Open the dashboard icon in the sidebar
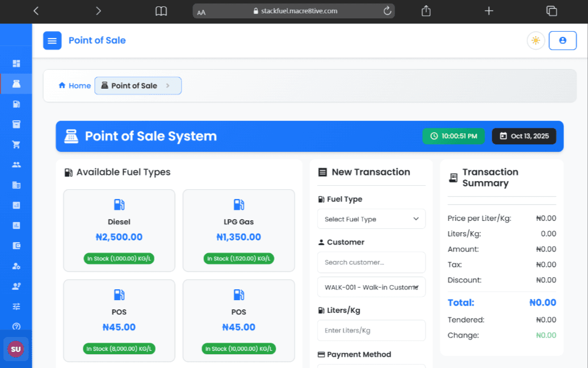 tap(16, 63)
